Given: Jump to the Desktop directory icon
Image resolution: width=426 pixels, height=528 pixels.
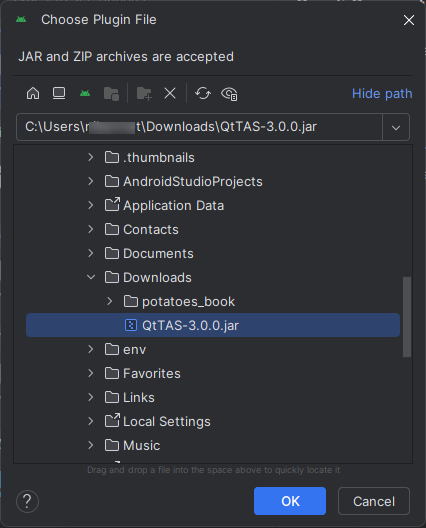Looking at the screenshot, I should click(59, 93).
